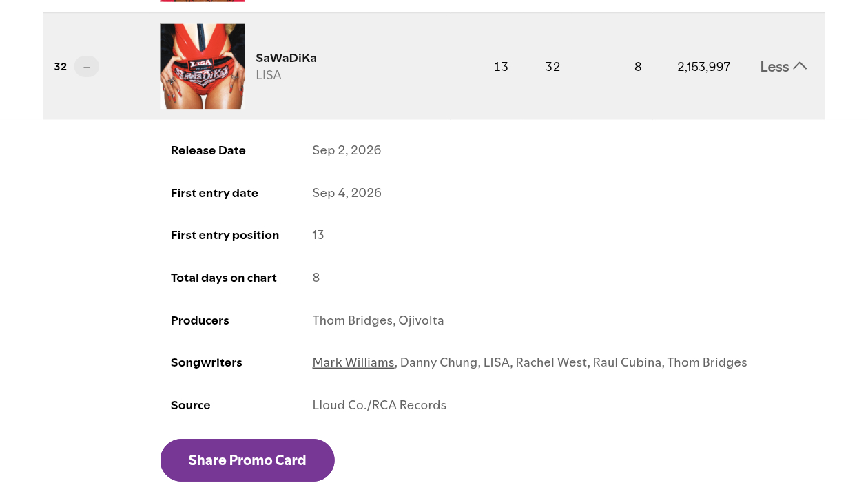Image resolution: width=868 pixels, height=494 pixels.
Task: Click the First entry date Sep 4, 2026
Action: click(347, 193)
